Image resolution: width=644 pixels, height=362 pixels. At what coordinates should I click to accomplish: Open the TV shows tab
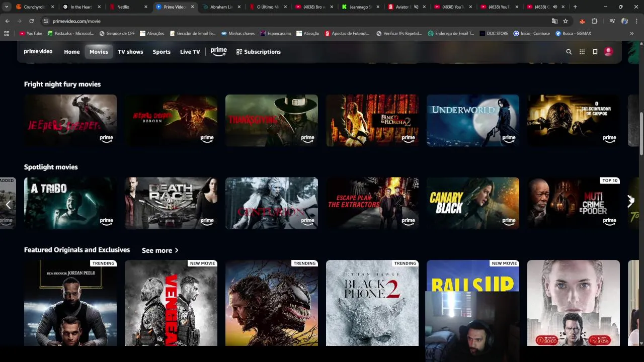tap(130, 52)
